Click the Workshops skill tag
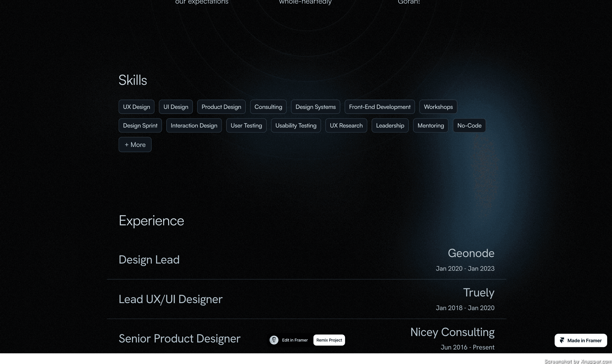This screenshot has height=364, width=612. pos(438,107)
